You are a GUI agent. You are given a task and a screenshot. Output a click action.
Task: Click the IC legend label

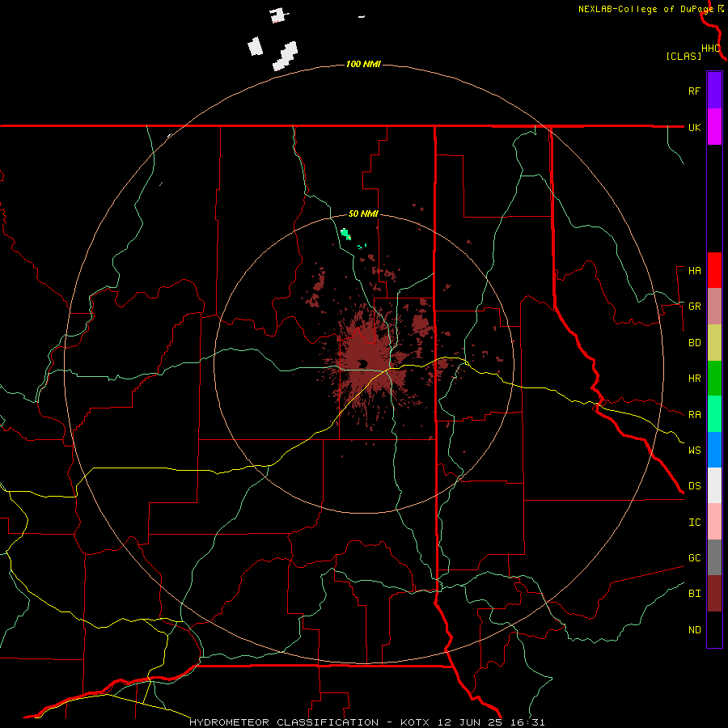pyautogui.click(x=694, y=523)
